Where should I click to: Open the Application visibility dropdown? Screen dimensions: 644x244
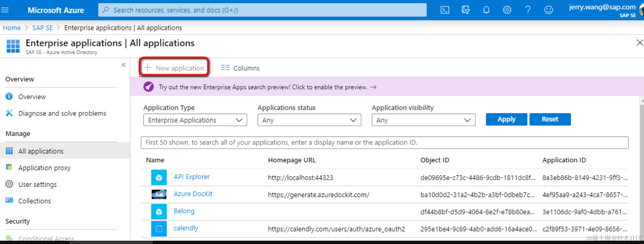[423, 120]
